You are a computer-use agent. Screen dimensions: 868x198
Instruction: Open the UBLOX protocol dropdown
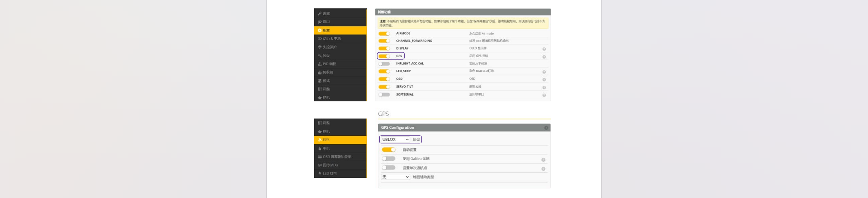[x=395, y=139]
